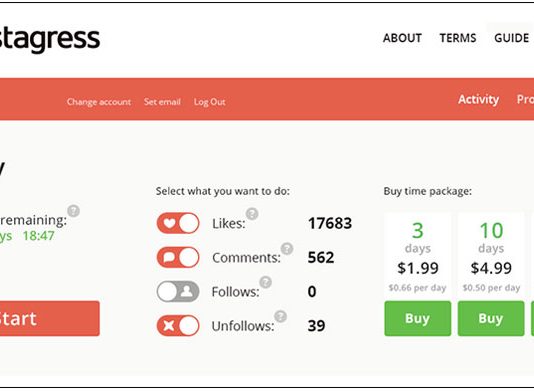Open the TERMS page
Screen dimensions: 534x391
pyautogui.click(x=458, y=38)
